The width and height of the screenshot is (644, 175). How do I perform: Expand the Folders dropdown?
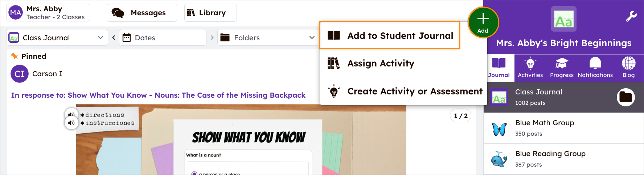267,37
